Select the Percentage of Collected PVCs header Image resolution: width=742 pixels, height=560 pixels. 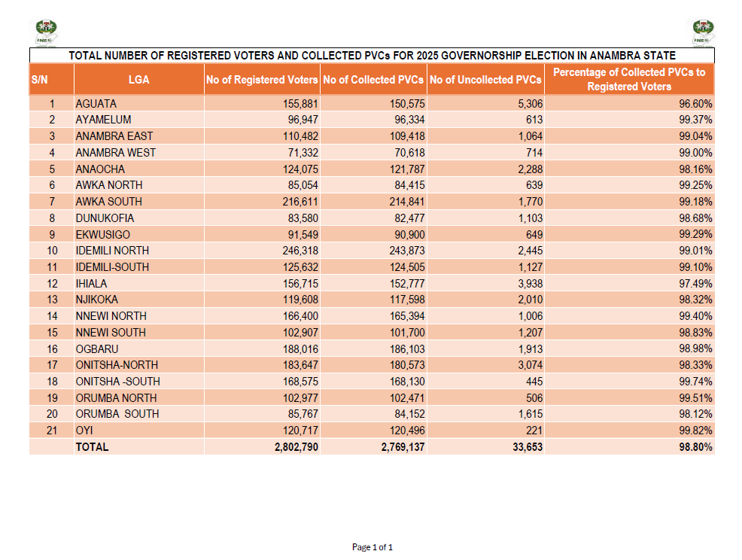629,79
